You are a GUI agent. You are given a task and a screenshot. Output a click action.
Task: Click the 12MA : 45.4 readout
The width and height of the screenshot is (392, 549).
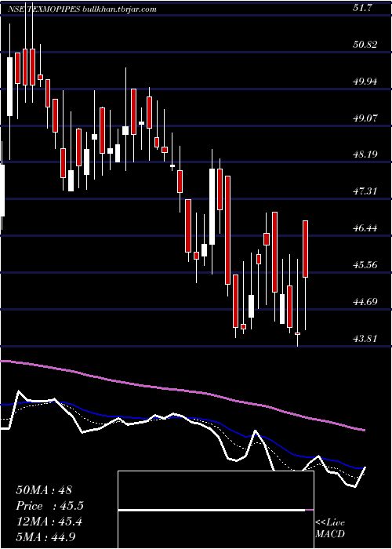49,522
